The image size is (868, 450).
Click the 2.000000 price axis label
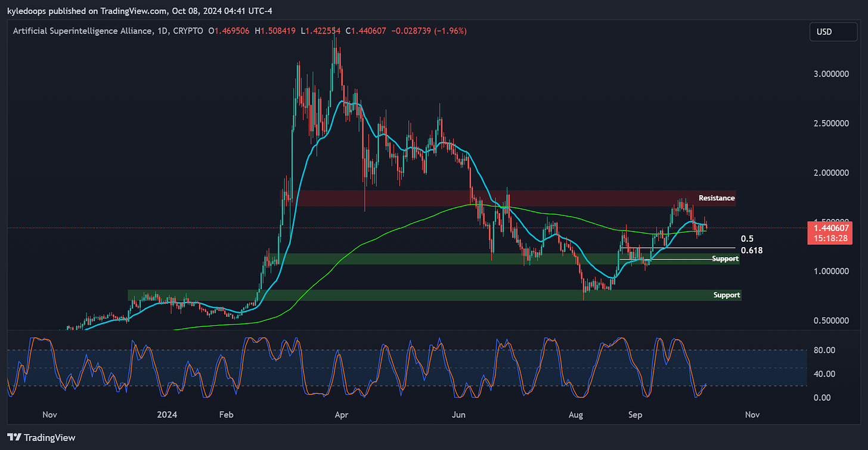click(x=831, y=173)
